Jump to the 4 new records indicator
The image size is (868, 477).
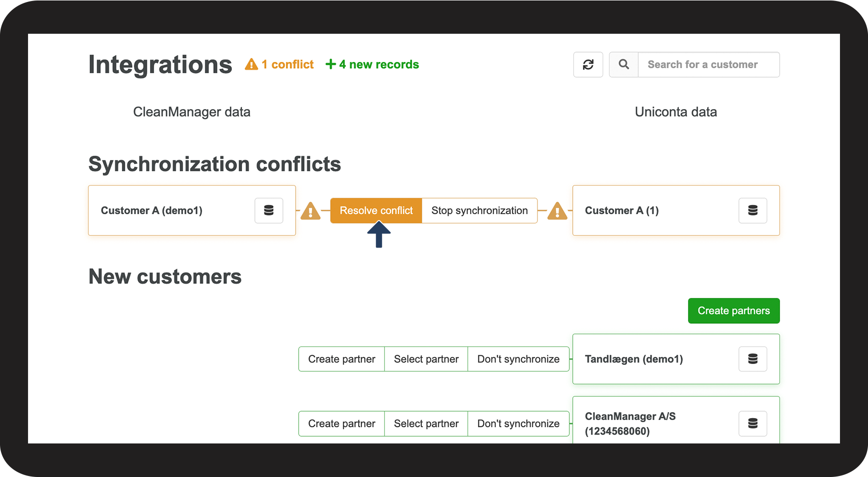coord(372,65)
